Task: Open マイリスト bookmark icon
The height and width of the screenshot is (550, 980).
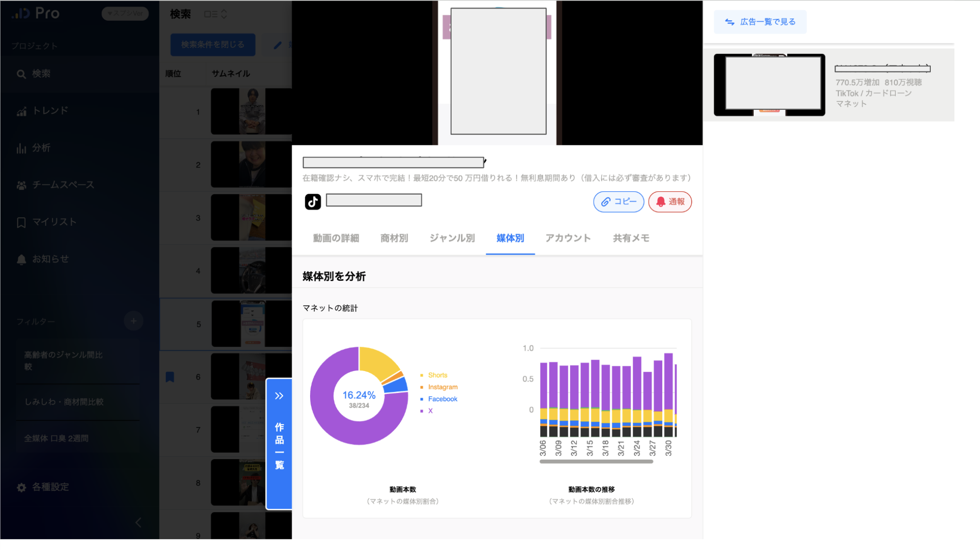Action: [x=21, y=222]
